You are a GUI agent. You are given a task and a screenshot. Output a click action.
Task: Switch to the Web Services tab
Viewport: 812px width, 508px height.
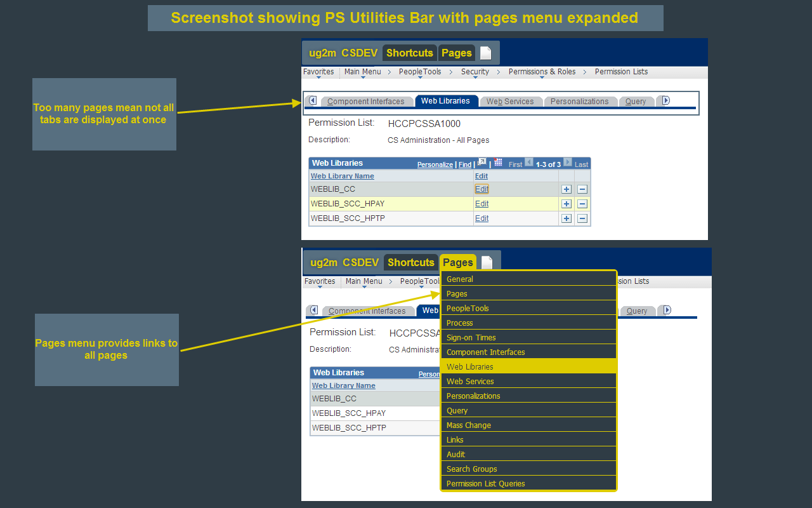coord(511,101)
